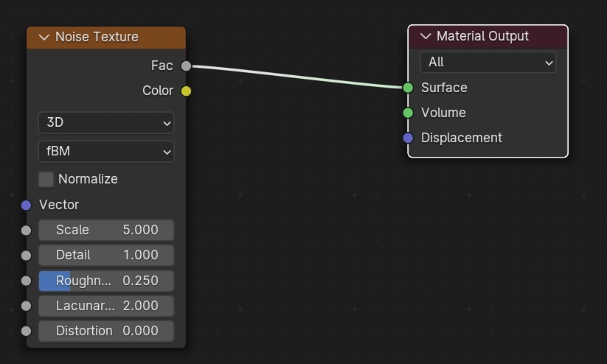Select the Noise Texture node header
Screen dimensions: 607x364
coord(118,37)
